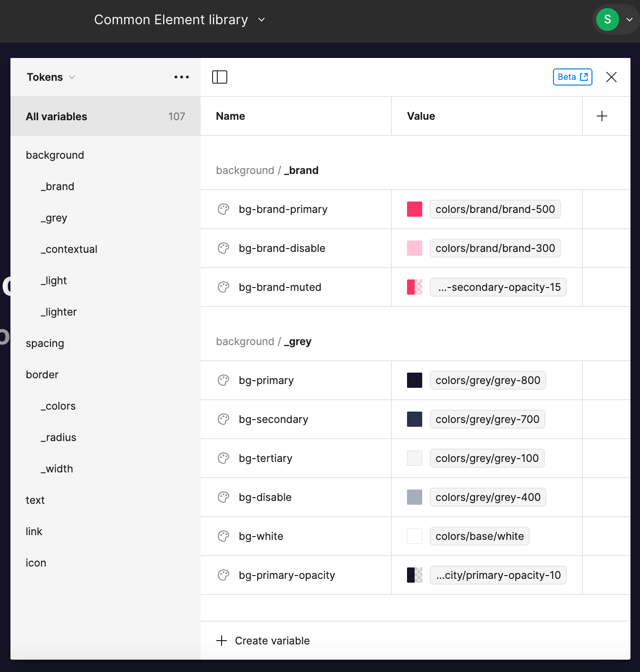Click the palette icon for bg-tertiary
The height and width of the screenshot is (672, 640).
tap(223, 458)
